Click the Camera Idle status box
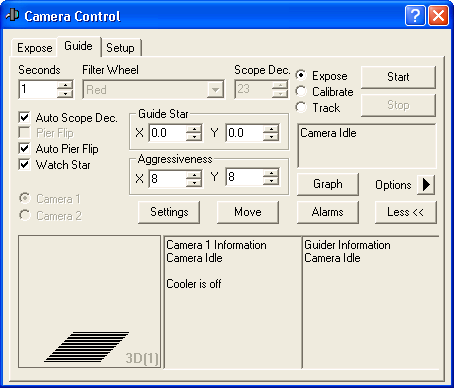454x388 pixels. click(x=367, y=146)
